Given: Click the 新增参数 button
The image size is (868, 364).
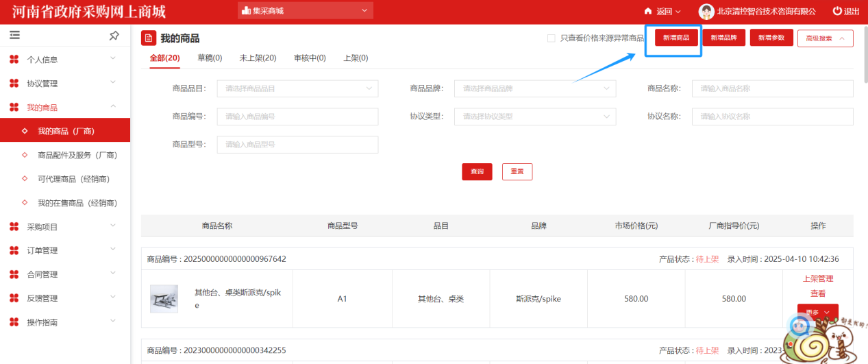Looking at the screenshot, I should click(771, 38).
